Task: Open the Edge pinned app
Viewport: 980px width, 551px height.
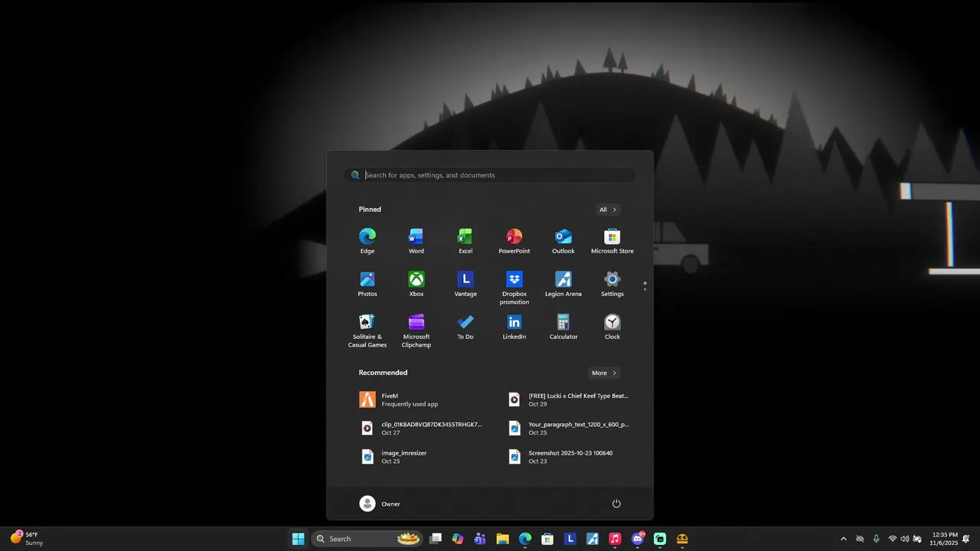Action: pos(367,241)
